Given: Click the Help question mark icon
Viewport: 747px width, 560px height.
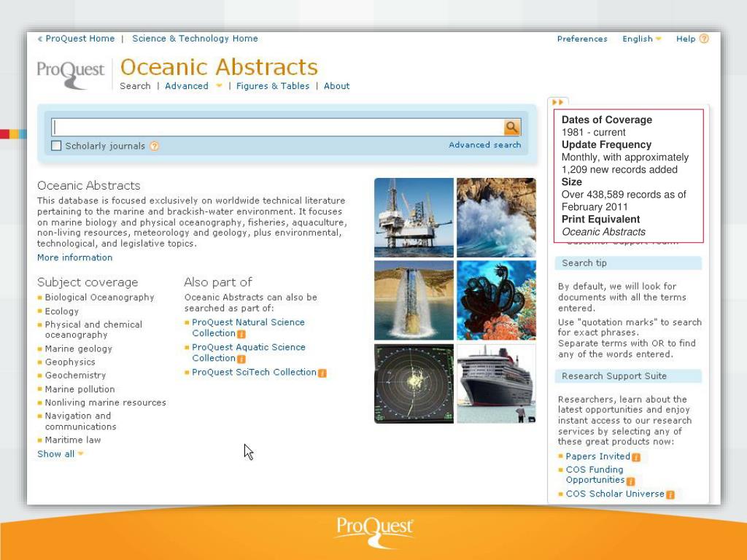Looking at the screenshot, I should coord(704,39).
